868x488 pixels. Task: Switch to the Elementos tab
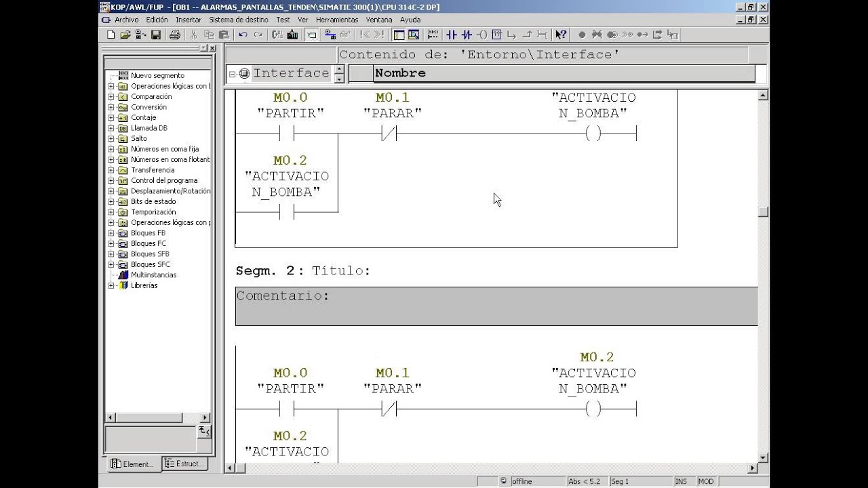tap(134, 464)
